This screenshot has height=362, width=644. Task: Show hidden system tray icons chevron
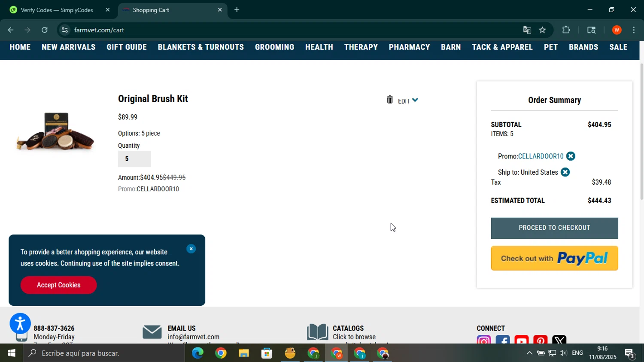529,353
